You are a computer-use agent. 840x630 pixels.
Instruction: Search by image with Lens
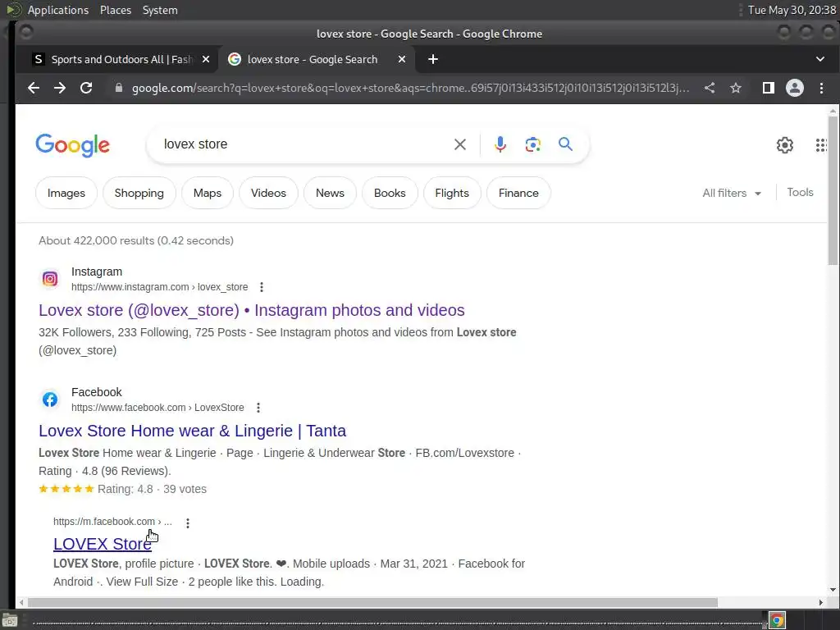point(532,144)
